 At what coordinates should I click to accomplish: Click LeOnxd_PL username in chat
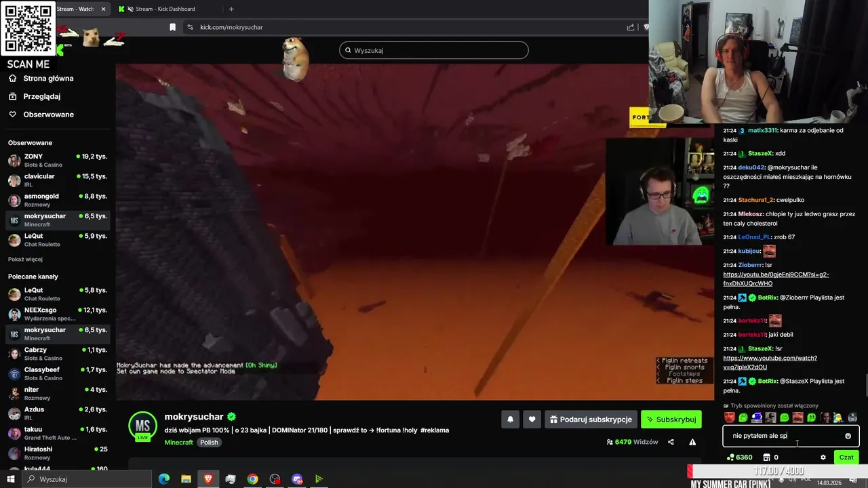click(754, 237)
